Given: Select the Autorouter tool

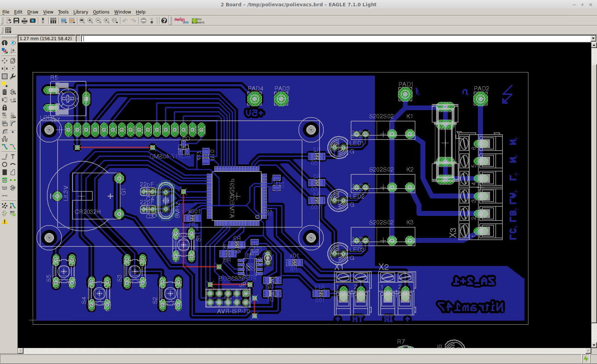Looking at the screenshot, I should tap(13, 206).
